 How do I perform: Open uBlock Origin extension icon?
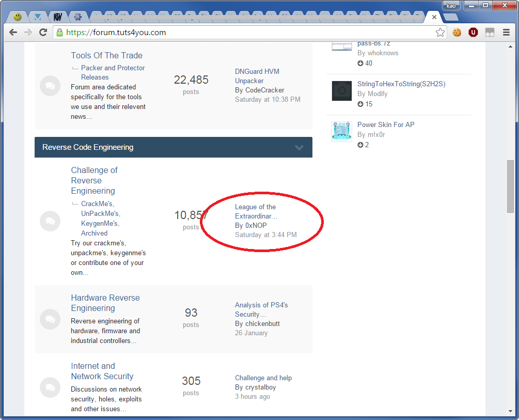point(473,33)
